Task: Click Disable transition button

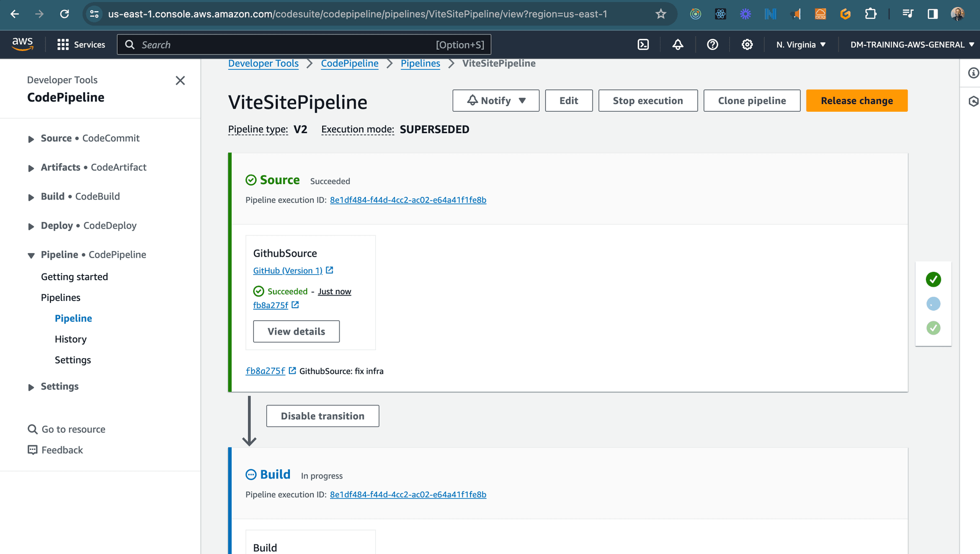Action: [x=323, y=416]
